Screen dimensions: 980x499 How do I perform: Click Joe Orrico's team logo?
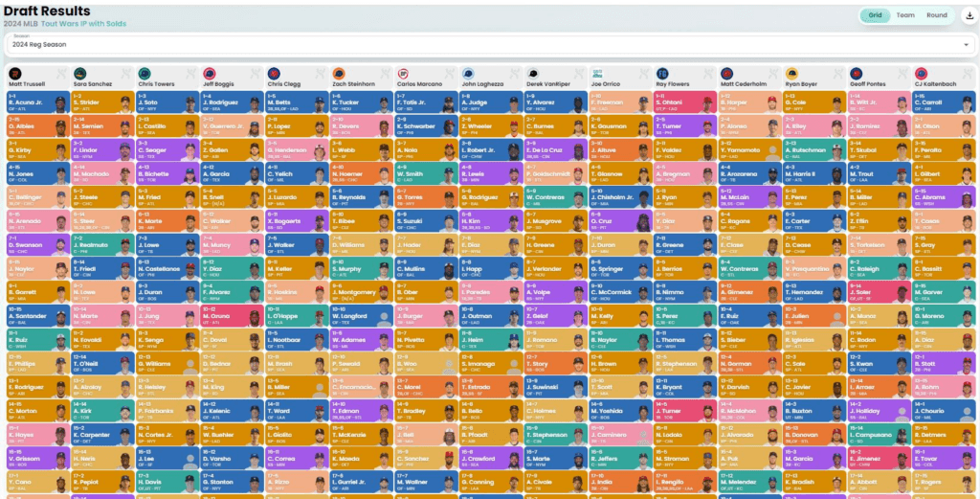(596, 73)
